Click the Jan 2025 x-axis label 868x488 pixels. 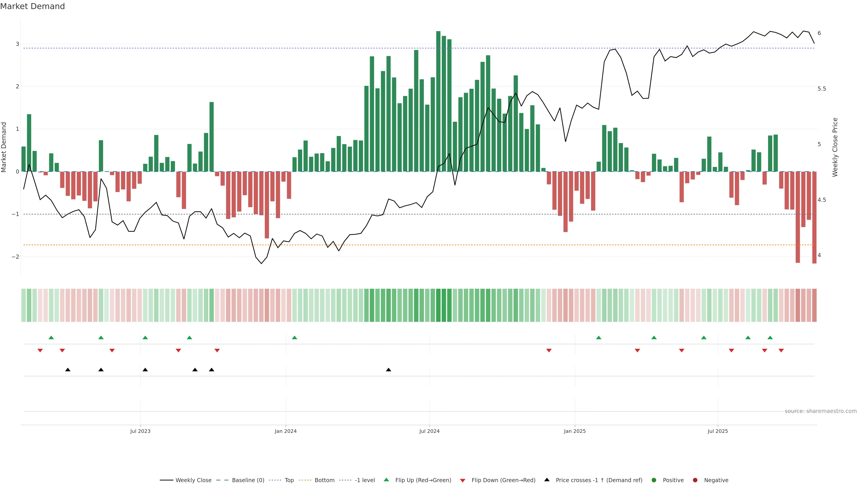pos(575,431)
